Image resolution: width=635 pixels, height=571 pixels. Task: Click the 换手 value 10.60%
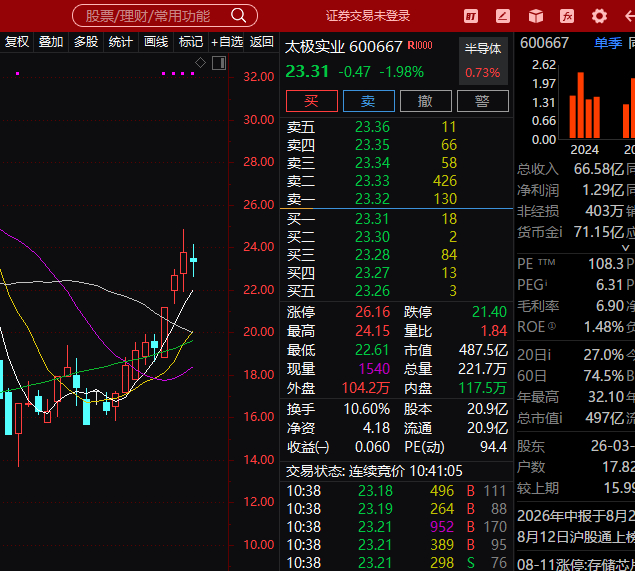coord(367,409)
